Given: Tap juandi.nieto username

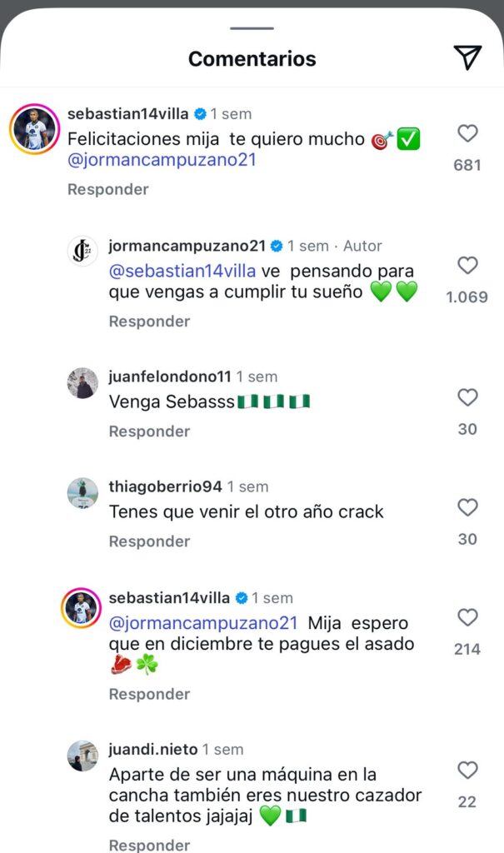Looking at the screenshot, I should [152, 750].
